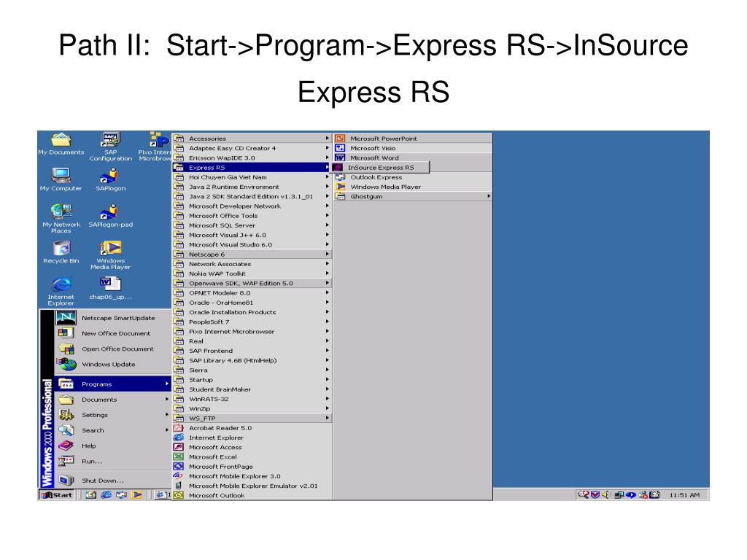Choose Shut Down... from Start menu
This screenshot has width=747, height=560.
click(112, 481)
